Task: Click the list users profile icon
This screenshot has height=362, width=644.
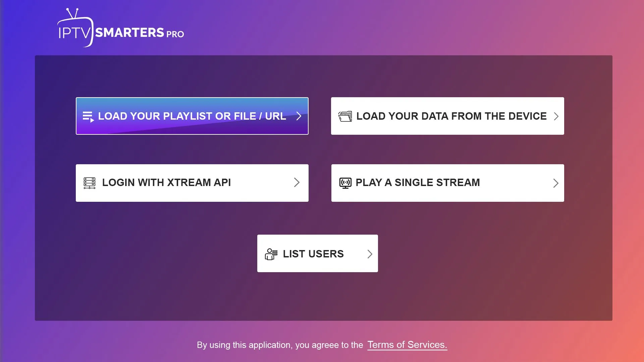Action: click(271, 254)
